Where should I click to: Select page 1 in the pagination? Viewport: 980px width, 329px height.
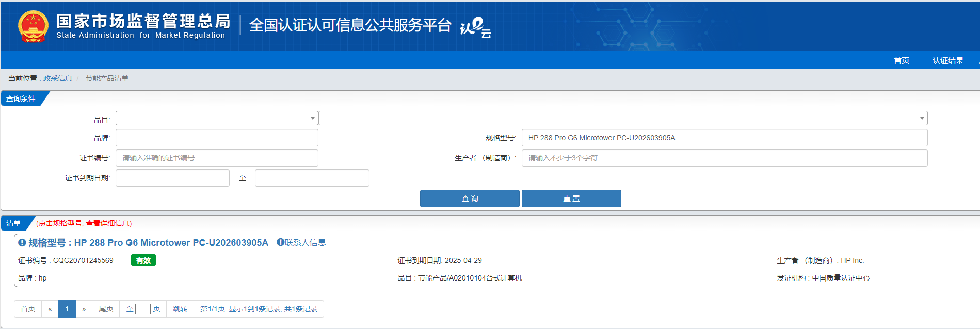click(67, 309)
